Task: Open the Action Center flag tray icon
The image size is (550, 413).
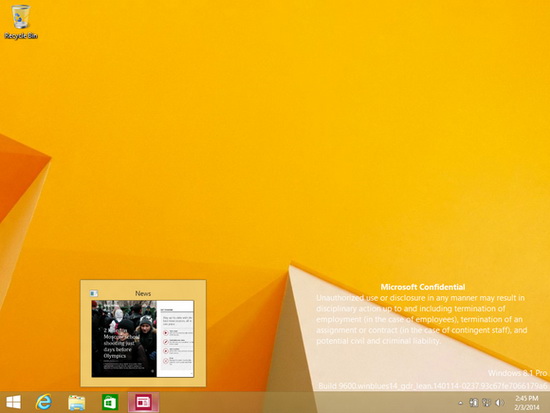Action: click(474, 403)
